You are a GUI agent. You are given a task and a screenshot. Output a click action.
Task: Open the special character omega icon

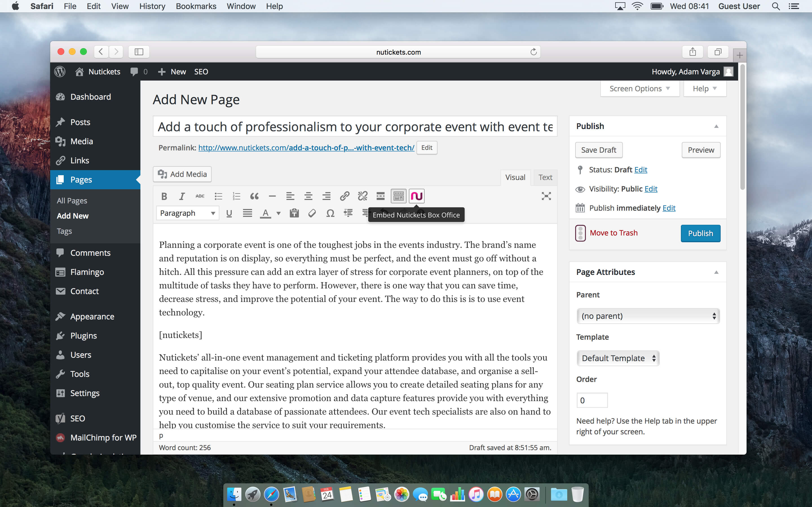[330, 213]
